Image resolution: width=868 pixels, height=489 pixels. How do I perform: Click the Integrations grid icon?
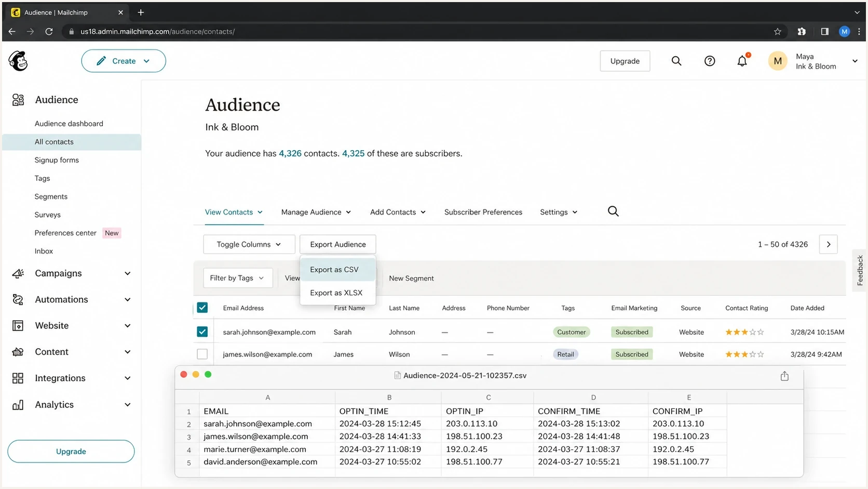coord(18,378)
